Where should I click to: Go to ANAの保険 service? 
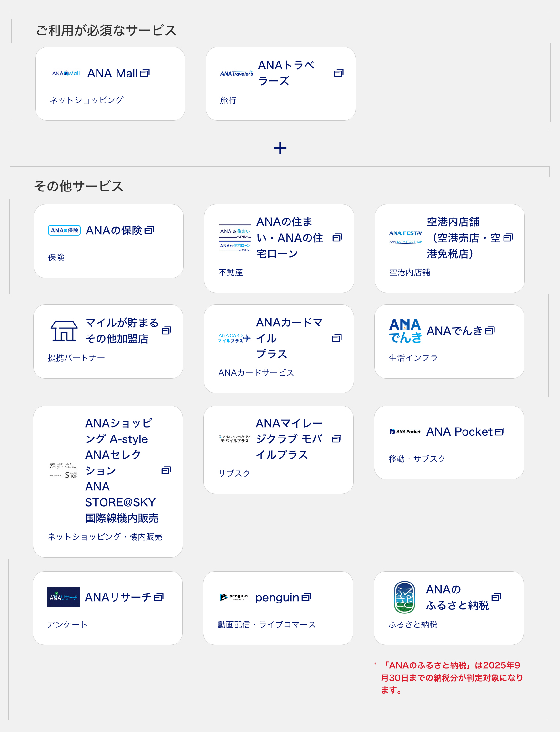point(114,231)
